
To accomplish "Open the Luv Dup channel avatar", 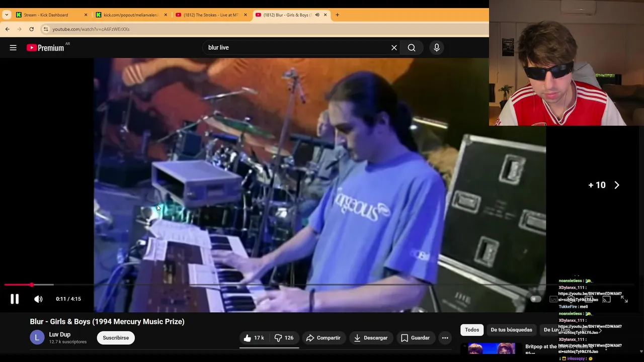I will pyautogui.click(x=37, y=338).
